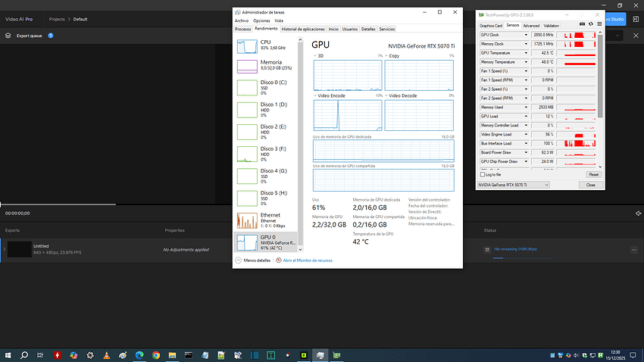Viewport: 644px width, 362px height.
Task: Click the GPU-Z sensors list scrollbar
Action: click(x=602, y=76)
